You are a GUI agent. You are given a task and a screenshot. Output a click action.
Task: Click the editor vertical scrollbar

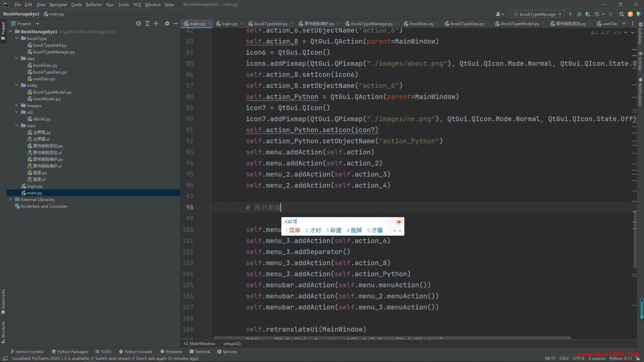click(635, 239)
